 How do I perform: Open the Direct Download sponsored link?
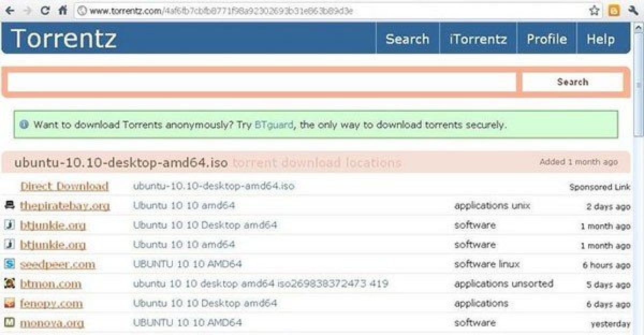64,186
